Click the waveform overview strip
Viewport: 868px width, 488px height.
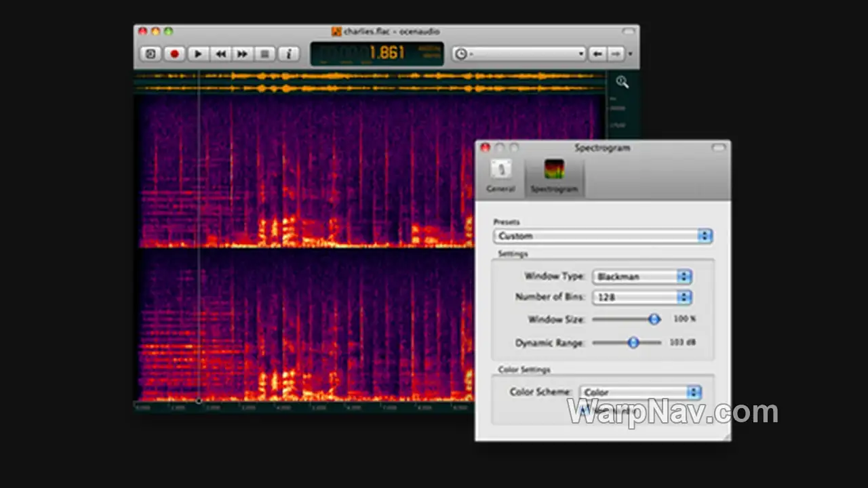click(x=370, y=82)
